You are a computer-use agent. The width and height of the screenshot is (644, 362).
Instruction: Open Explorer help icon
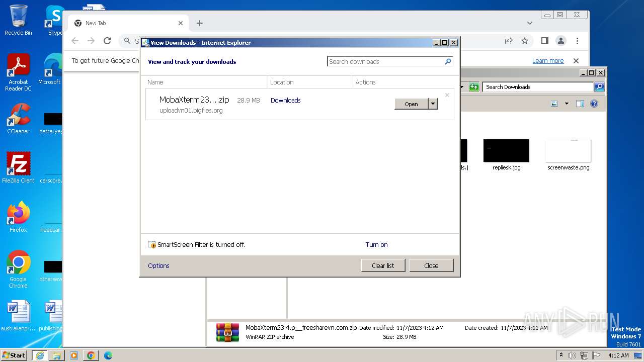click(594, 104)
